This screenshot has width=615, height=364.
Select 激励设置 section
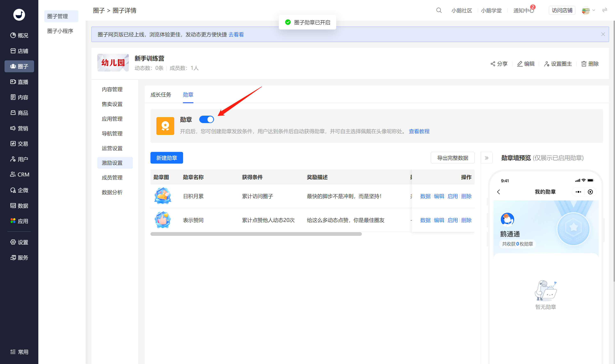coord(115,163)
